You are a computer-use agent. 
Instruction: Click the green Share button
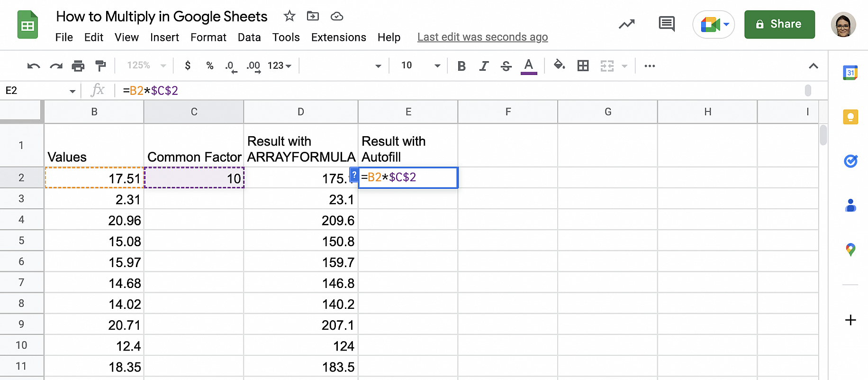779,24
